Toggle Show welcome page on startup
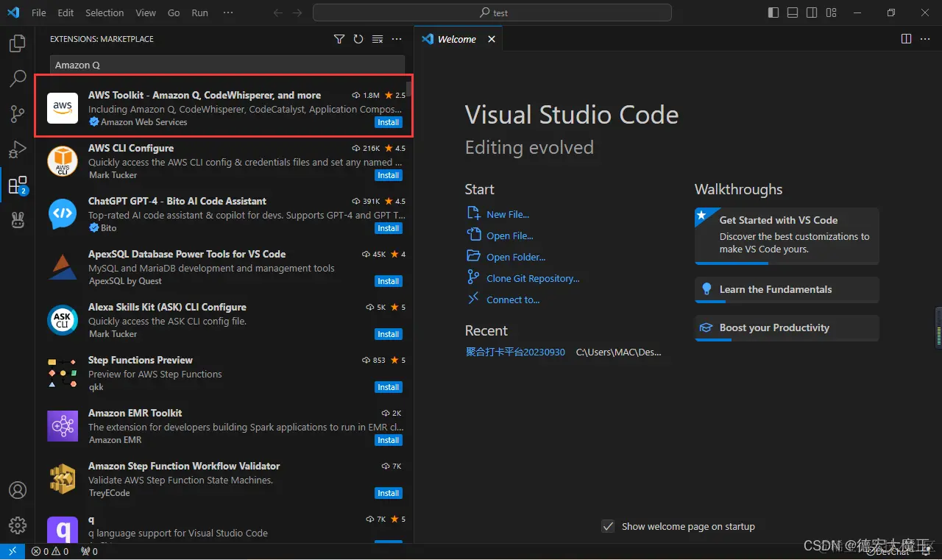942x560 pixels. [608, 526]
